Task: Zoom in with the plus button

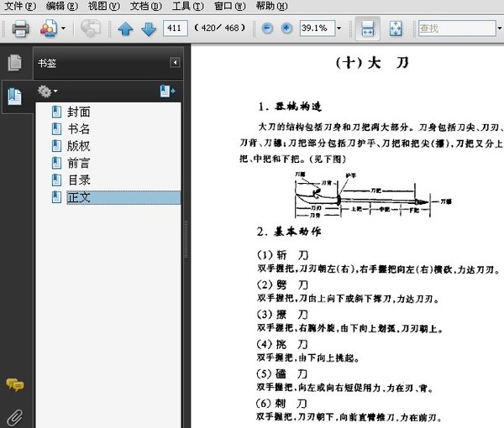Action: coord(286,29)
